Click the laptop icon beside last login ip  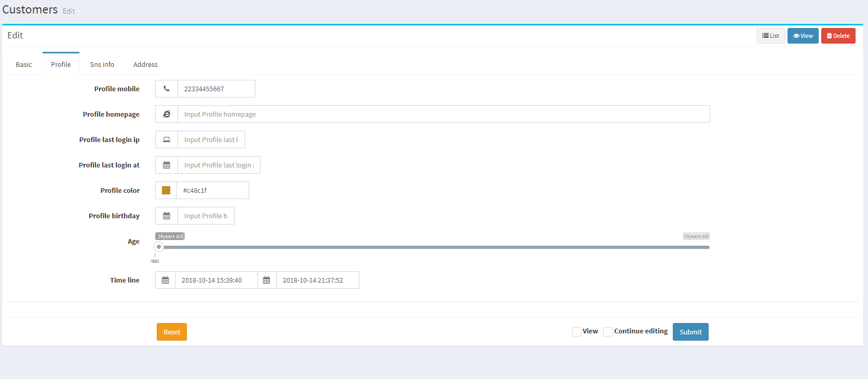point(166,139)
